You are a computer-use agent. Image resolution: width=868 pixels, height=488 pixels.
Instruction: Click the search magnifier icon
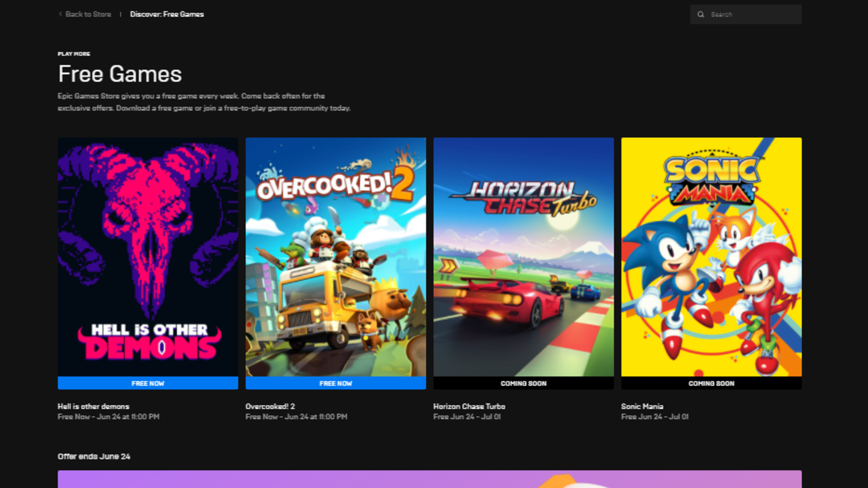pyautogui.click(x=701, y=14)
